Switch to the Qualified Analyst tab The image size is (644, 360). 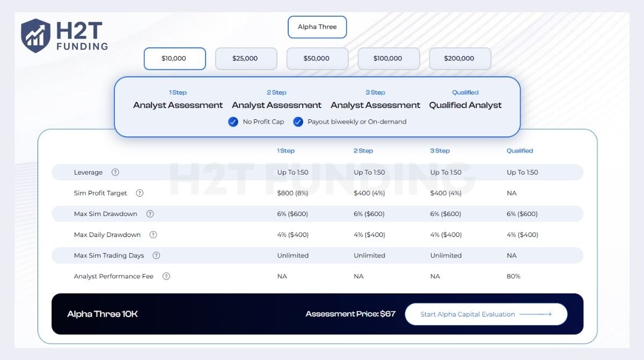coord(465,100)
